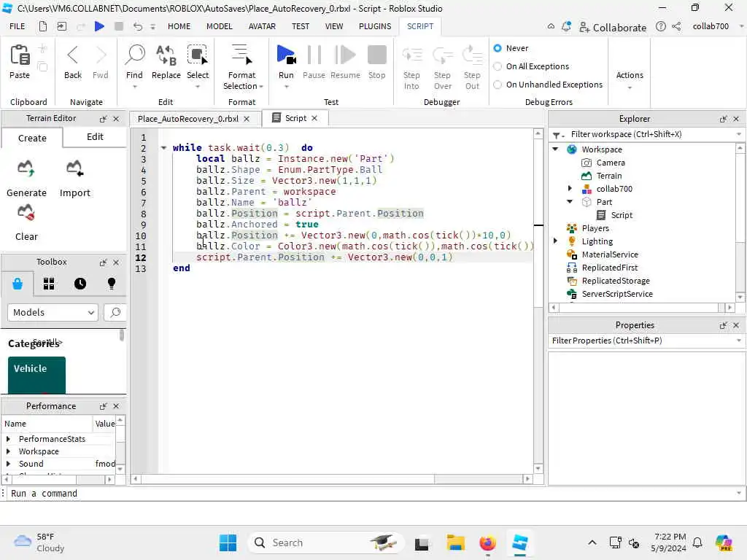This screenshot has width=747, height=560.
Task: Open the Run dropdown arrow
Action: (286, 87)
